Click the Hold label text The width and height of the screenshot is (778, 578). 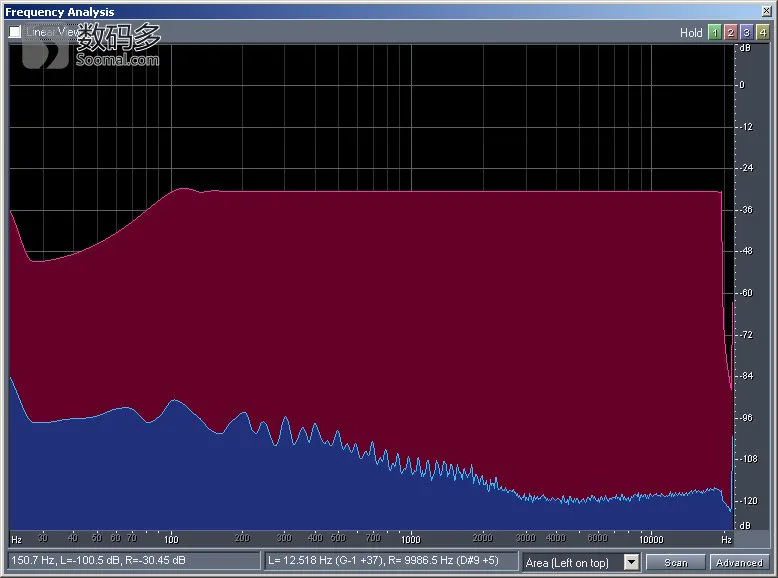tap(691, 33)
